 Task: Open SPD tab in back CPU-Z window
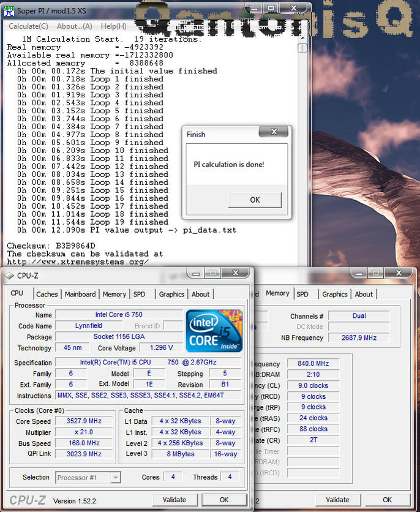tap(302, 294)
